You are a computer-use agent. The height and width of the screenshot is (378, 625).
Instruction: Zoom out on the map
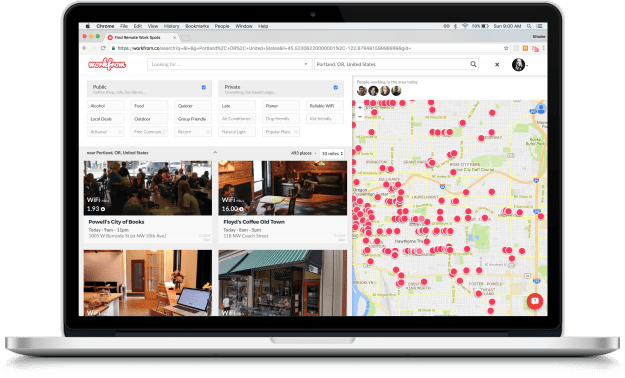coord(360,116)
